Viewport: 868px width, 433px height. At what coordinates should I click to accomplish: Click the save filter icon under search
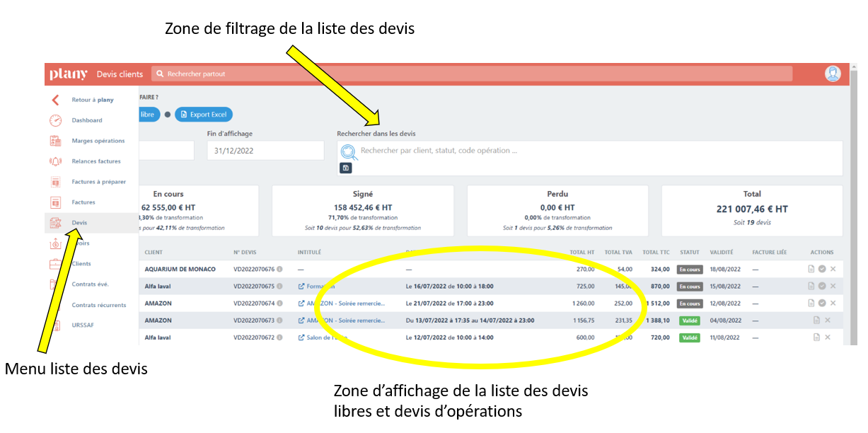click(346, 168)
